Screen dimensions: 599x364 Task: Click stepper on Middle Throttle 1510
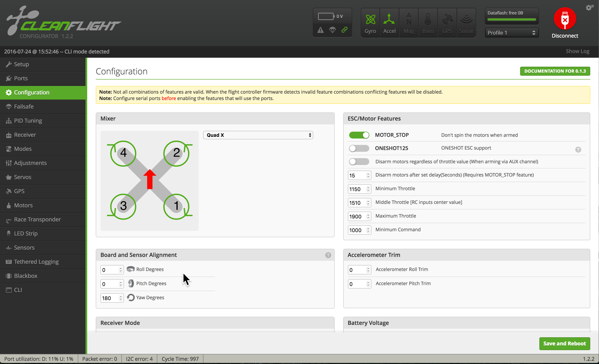click(368, 203)
